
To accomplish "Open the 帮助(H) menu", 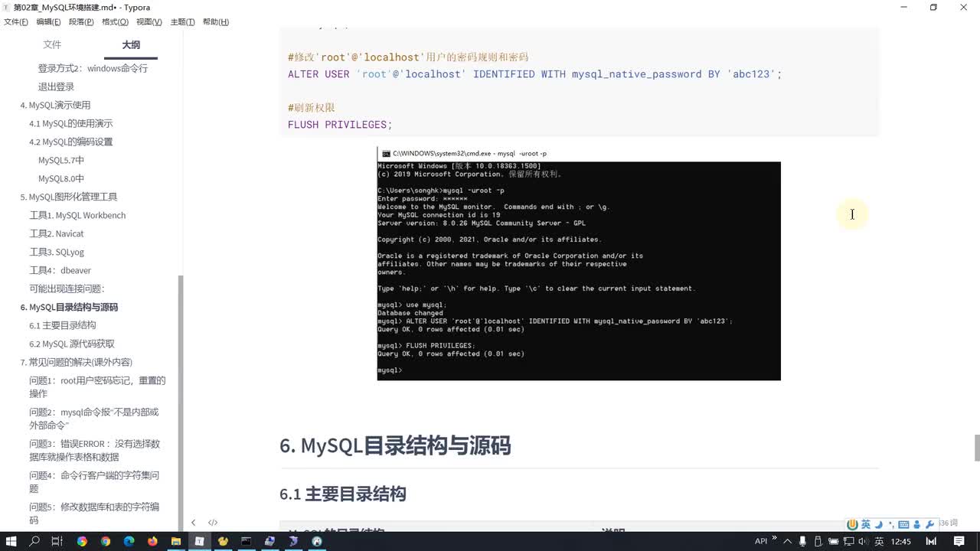I will 216,21.
